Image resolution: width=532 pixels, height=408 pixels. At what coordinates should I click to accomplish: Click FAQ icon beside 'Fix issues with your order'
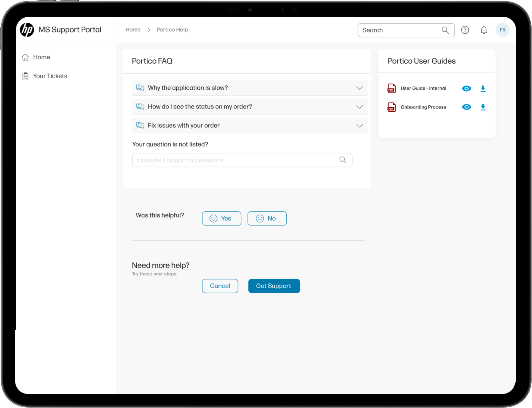point(140,125)
